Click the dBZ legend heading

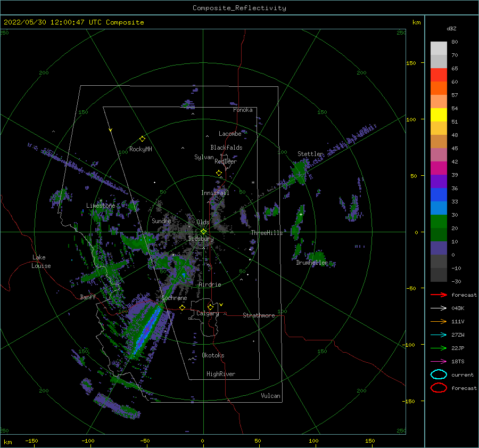pos(451,28)
